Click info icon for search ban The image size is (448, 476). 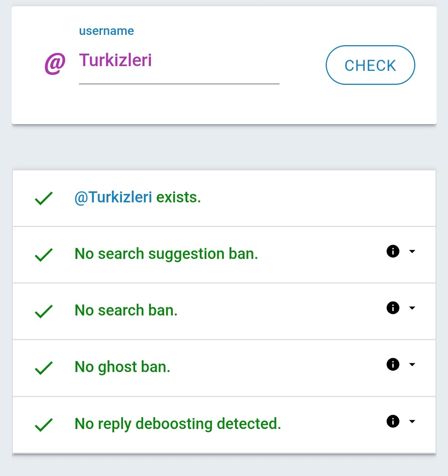(x=393, y=308)
